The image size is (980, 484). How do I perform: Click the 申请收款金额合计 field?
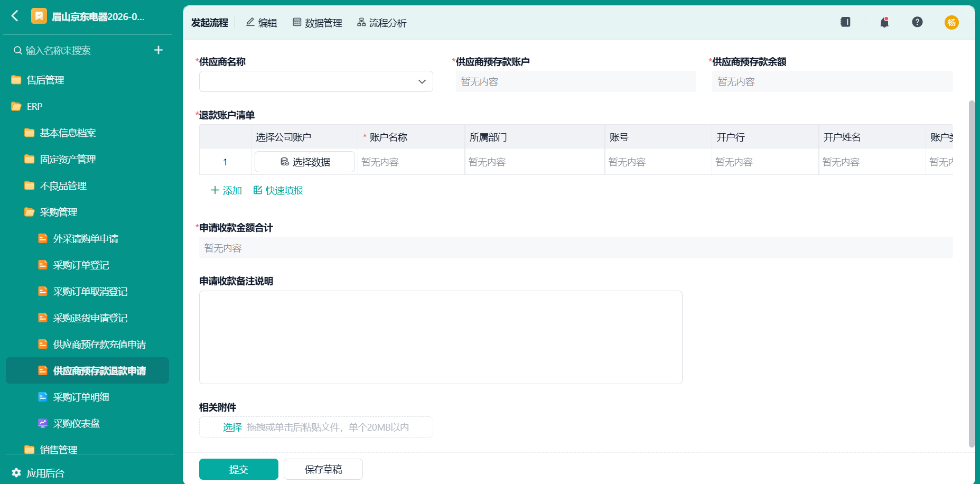click(x=576, y=247)
